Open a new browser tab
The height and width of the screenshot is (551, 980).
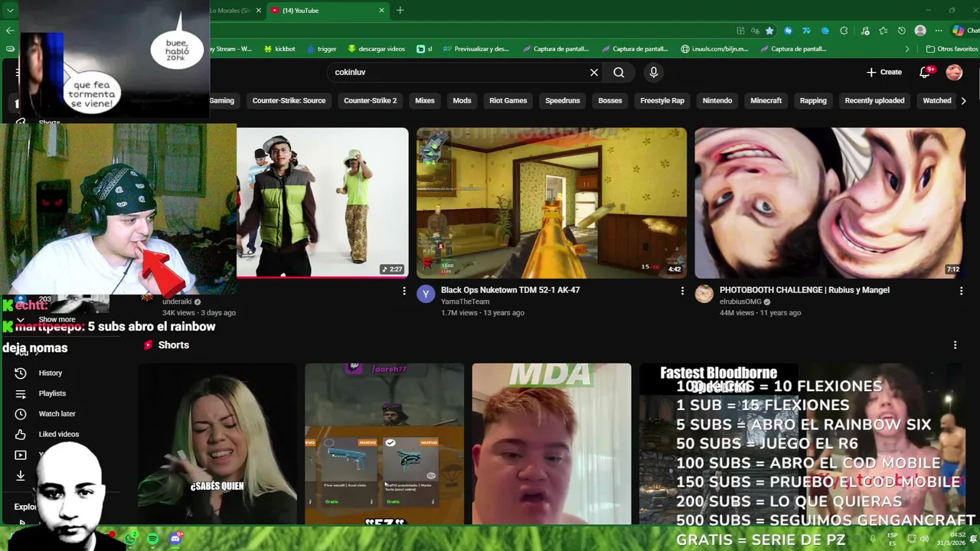pyautogui.click(x=400, y=10)
